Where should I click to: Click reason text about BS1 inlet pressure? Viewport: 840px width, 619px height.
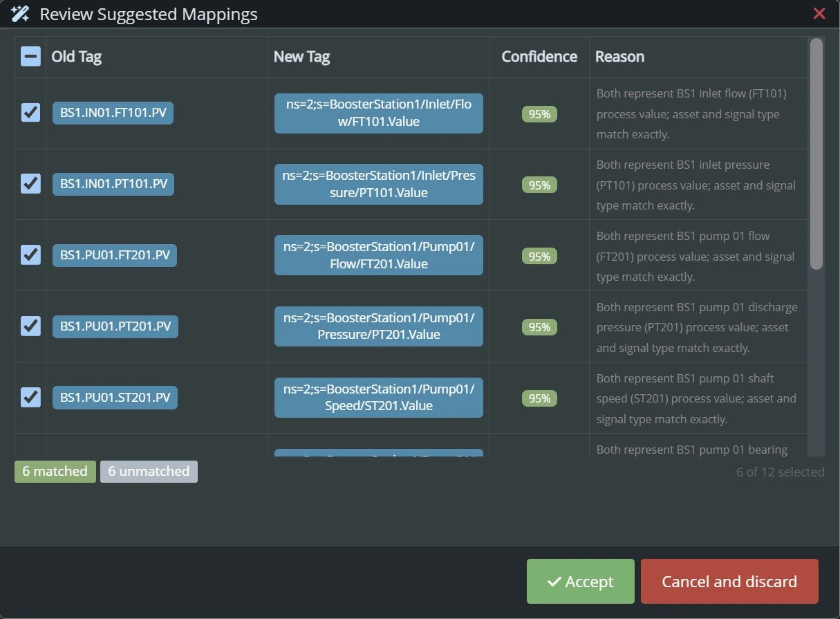pyautogui.click(x=696, y=185)
